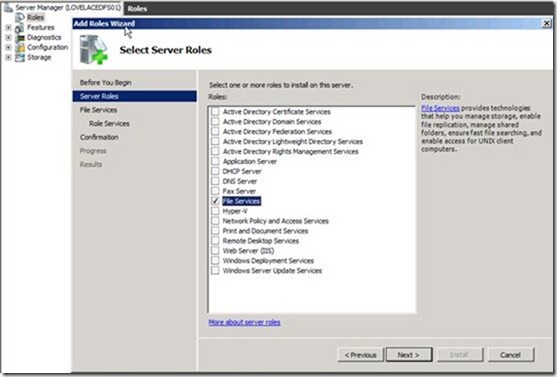
Task: Click the disabled Install button
Action: tap(460, 355)
